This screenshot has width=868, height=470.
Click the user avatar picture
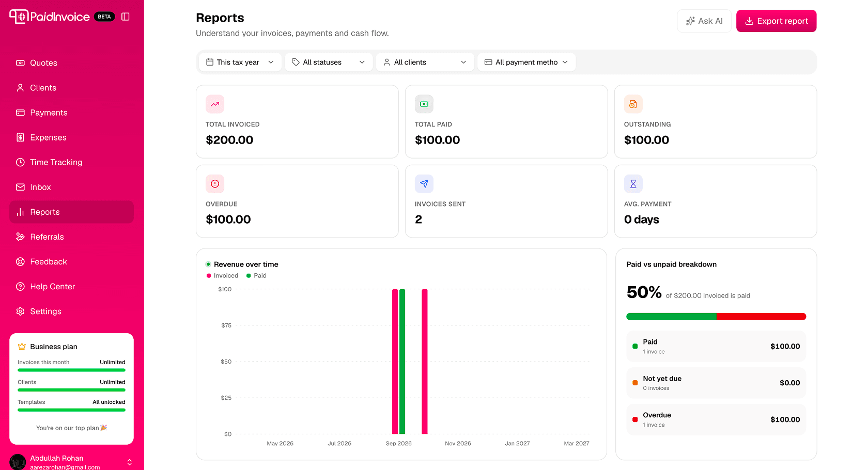18,462
